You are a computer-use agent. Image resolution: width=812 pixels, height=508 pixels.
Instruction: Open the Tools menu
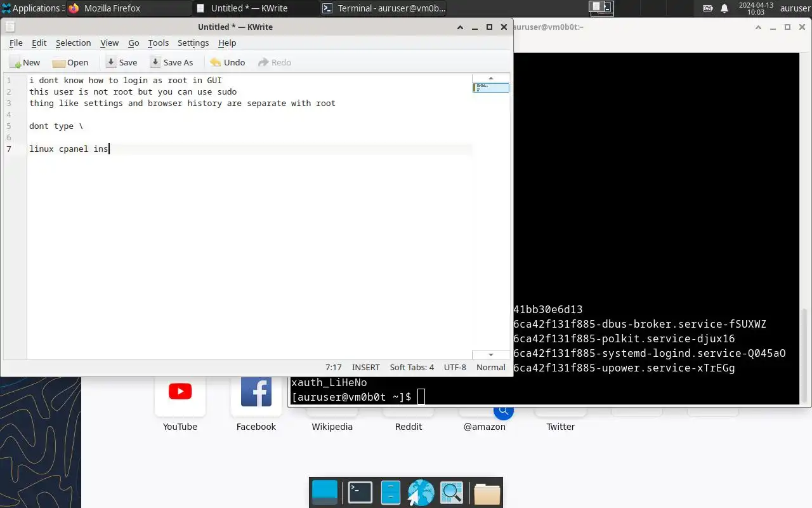pyautogui.click(x=158, y=43)
